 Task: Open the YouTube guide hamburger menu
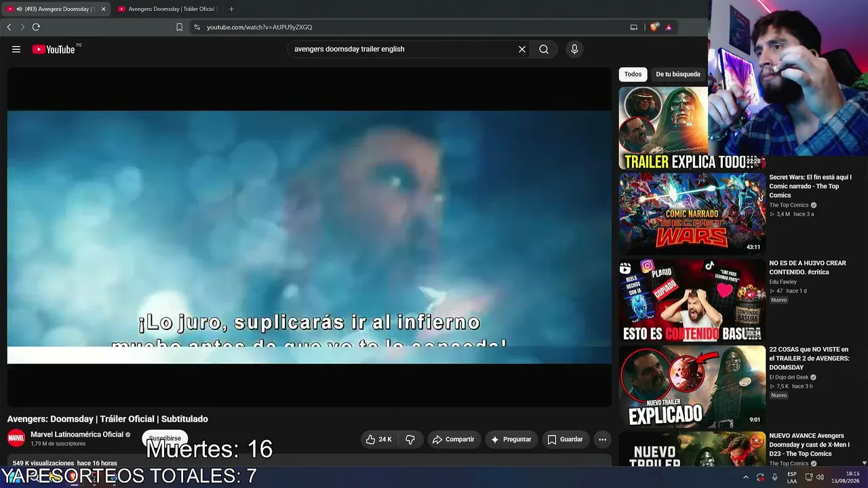pos(16,49)
